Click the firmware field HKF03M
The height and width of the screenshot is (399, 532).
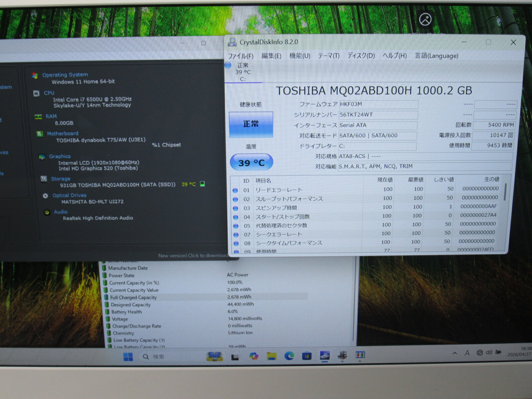(378, 104)
